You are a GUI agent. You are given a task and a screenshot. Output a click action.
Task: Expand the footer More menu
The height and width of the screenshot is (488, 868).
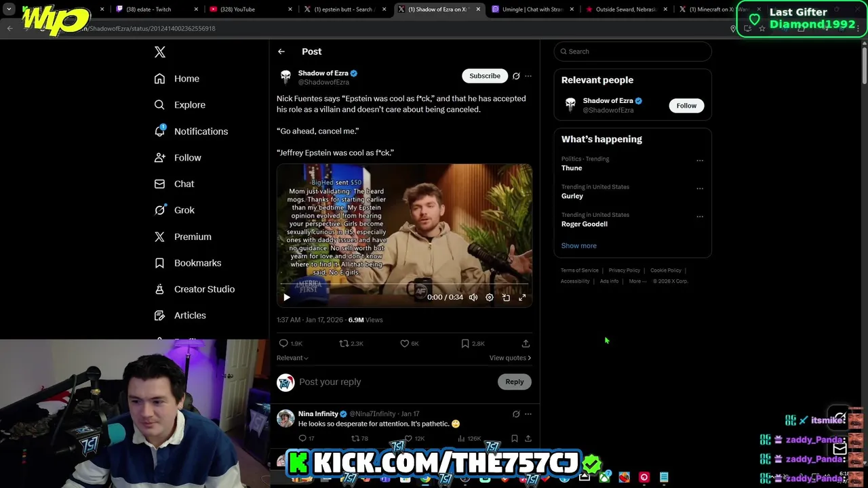637,281
